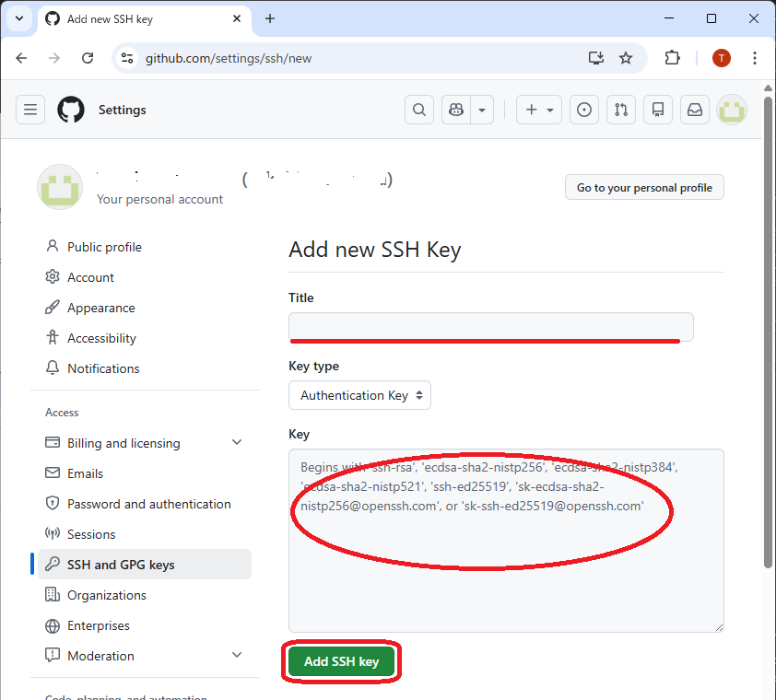The width and height of the screenshot is (776, 700).
Task: Click inside the Title input field
Action: click(x=489, y=327)
